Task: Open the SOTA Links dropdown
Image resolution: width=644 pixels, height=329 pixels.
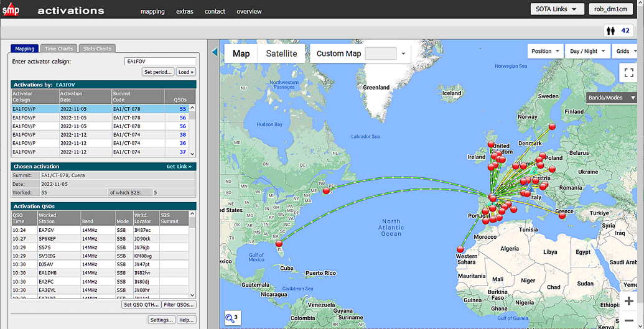Action: click(x=557, y=9)
